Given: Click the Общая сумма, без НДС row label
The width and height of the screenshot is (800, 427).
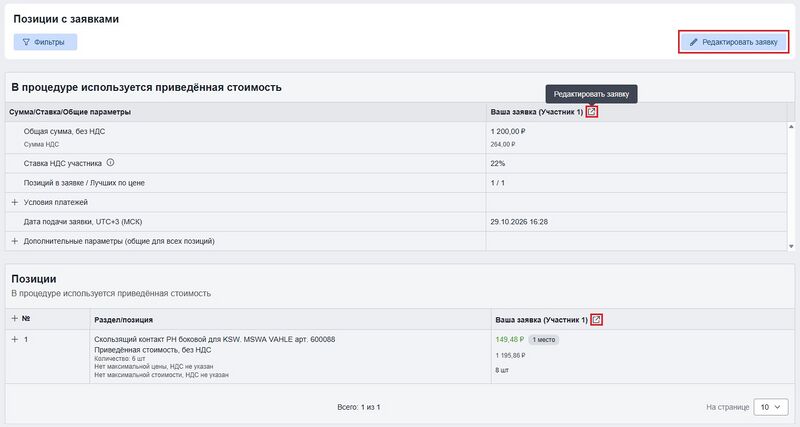Looking at the screenshot, I should click(64, 132).
